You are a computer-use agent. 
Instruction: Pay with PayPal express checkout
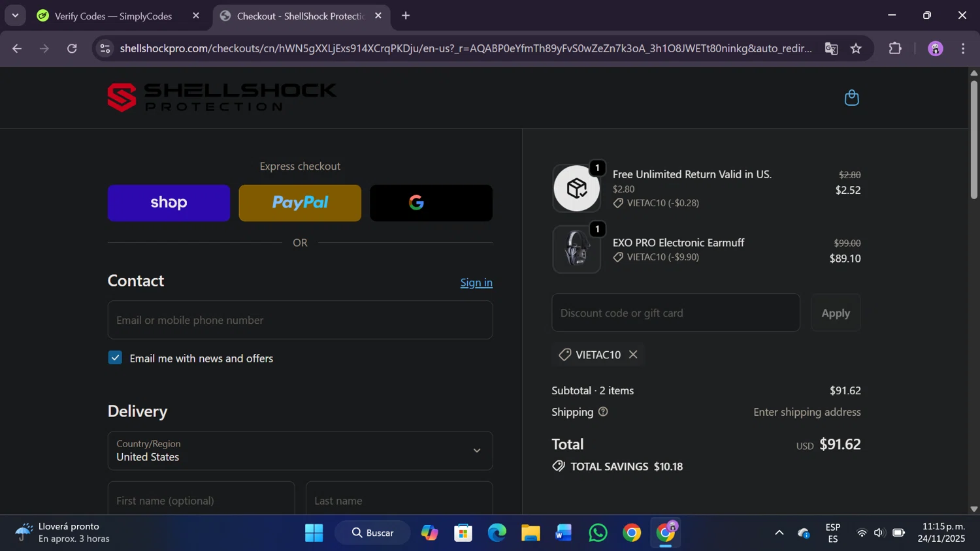(x=300, y=202)
